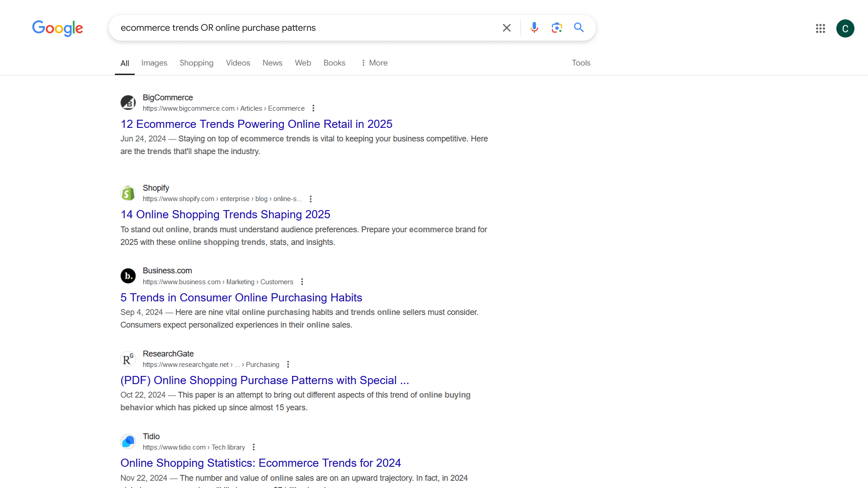
Task: Click the Google logo
Action: pyautogui.click(x=57, y=28)
